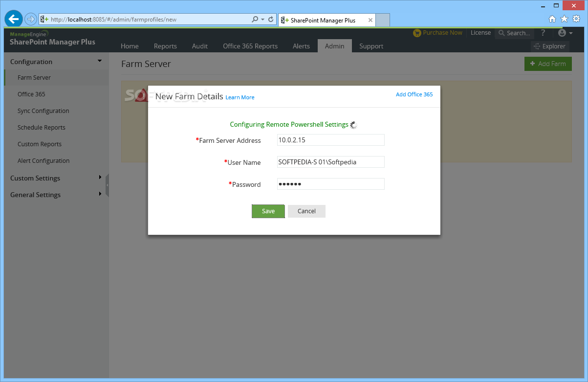Open the address bar dropdown arrow
The height and width of the screenshot is (382, 588).
262,20
